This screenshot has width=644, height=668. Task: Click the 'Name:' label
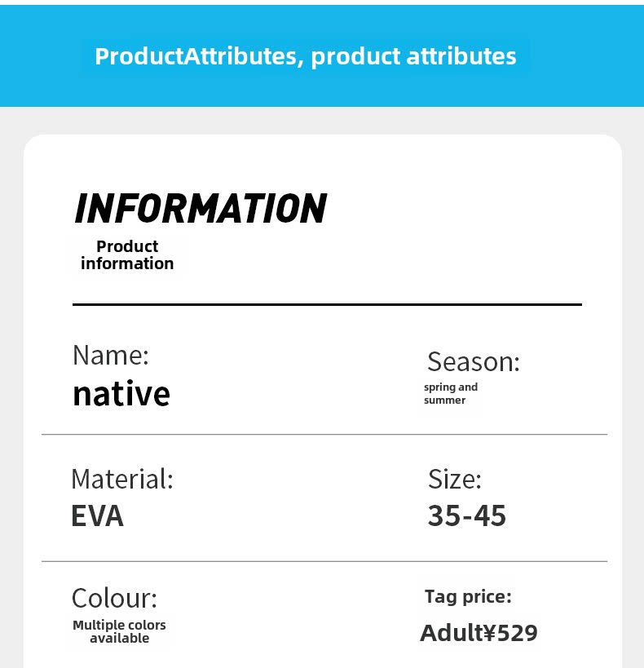[x=111, y=355]
